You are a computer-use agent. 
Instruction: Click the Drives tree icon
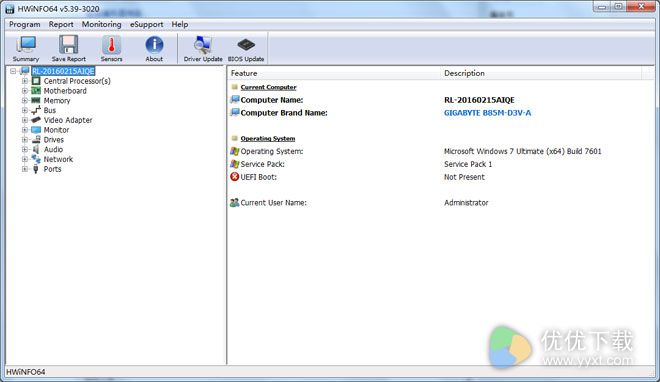[36, 140]
